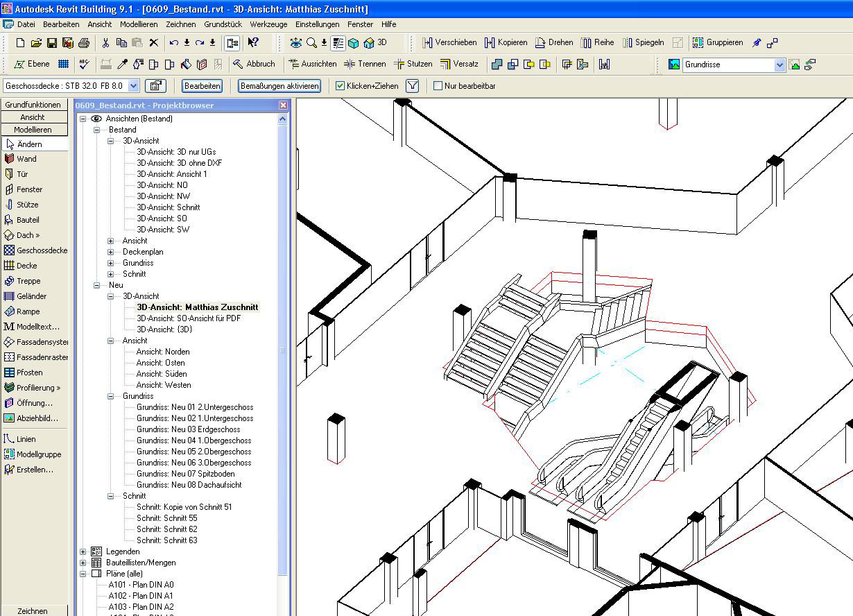Click the Bearbeiten button in options bar
Image resolution: width=853 pixels, height=616 pixels.
click(x=202, y=86)
